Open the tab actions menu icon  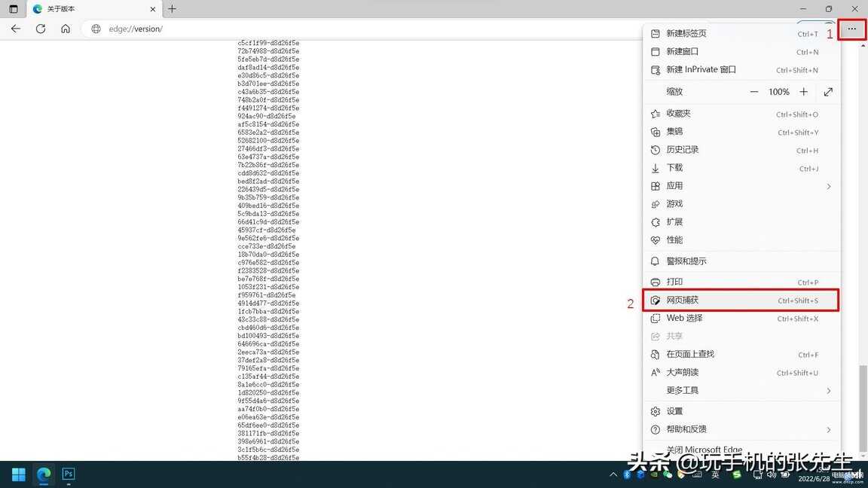point(13,9)
